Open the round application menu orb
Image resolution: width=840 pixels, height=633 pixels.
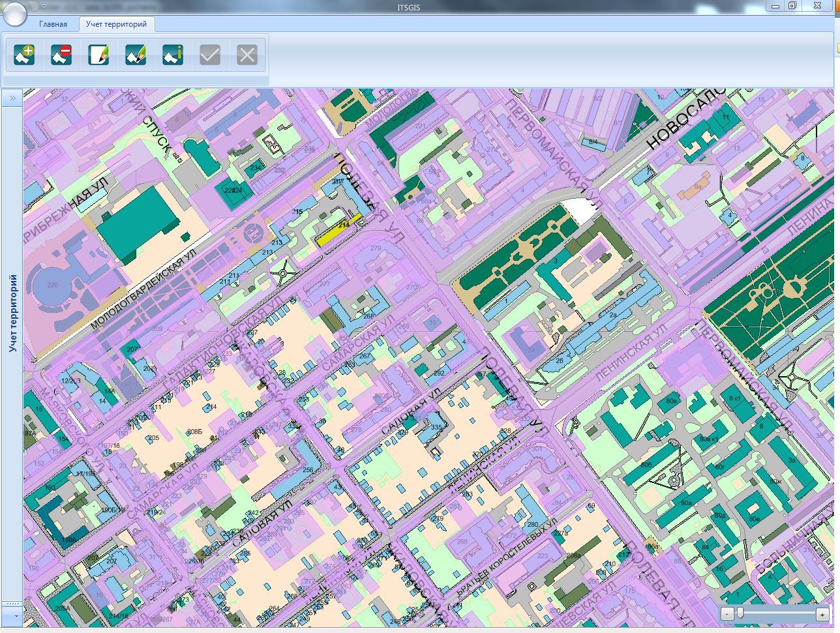(x=14, y=13)
